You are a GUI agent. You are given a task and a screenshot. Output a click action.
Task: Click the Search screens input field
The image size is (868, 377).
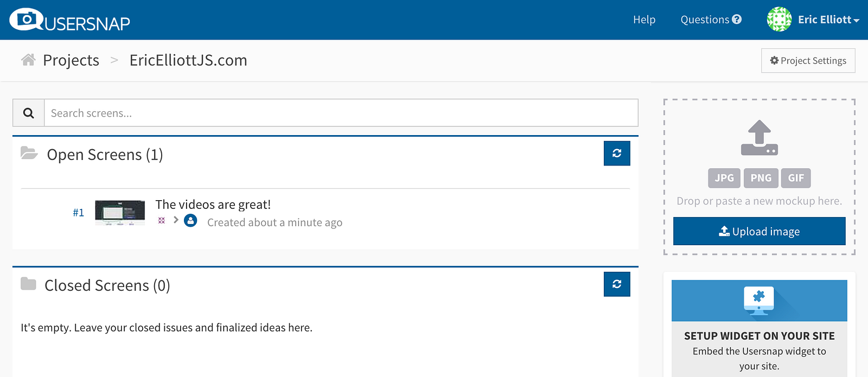click(x=341, y=113)
